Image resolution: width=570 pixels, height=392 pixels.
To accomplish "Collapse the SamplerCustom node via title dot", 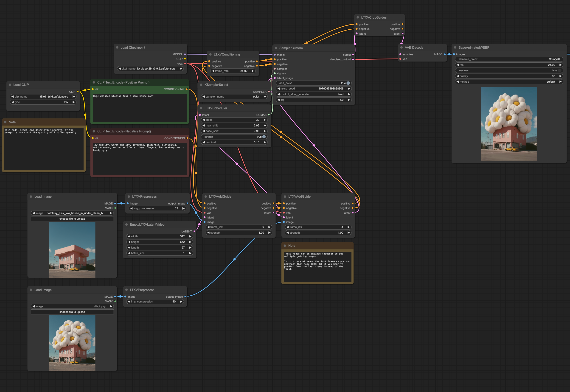I will (x=276, y=48).
